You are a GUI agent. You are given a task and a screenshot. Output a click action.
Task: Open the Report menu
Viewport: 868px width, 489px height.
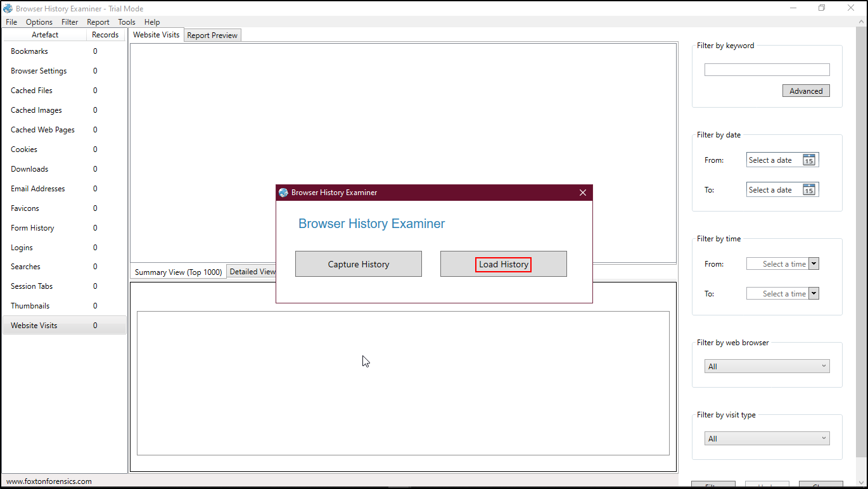(98, 22)
